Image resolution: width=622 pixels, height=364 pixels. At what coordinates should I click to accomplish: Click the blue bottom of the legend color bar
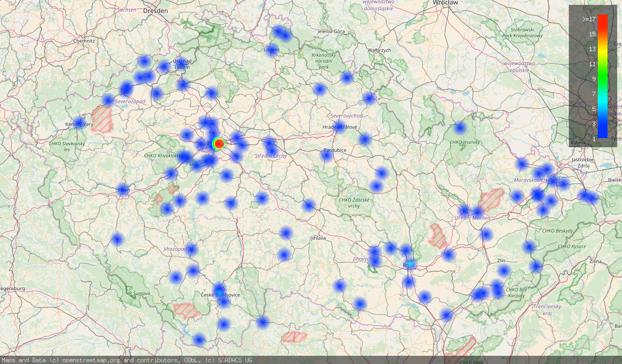[x=602, y=135]
